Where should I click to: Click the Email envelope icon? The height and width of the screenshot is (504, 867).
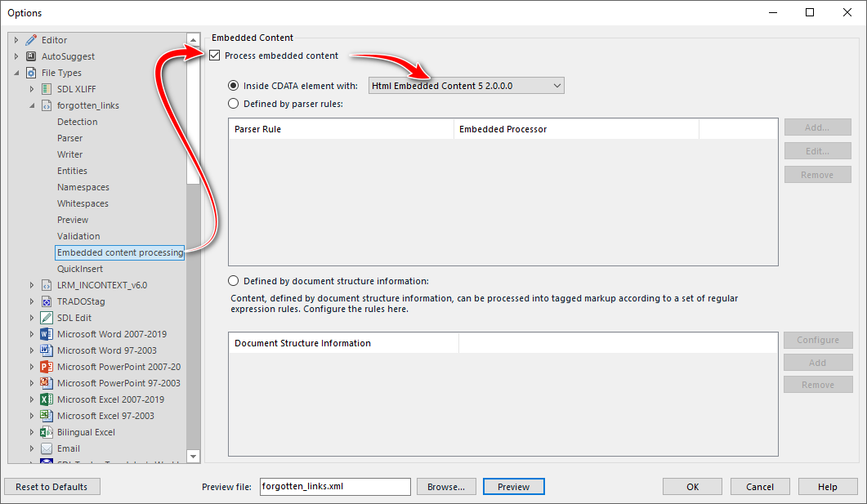(x=47, y=448)
